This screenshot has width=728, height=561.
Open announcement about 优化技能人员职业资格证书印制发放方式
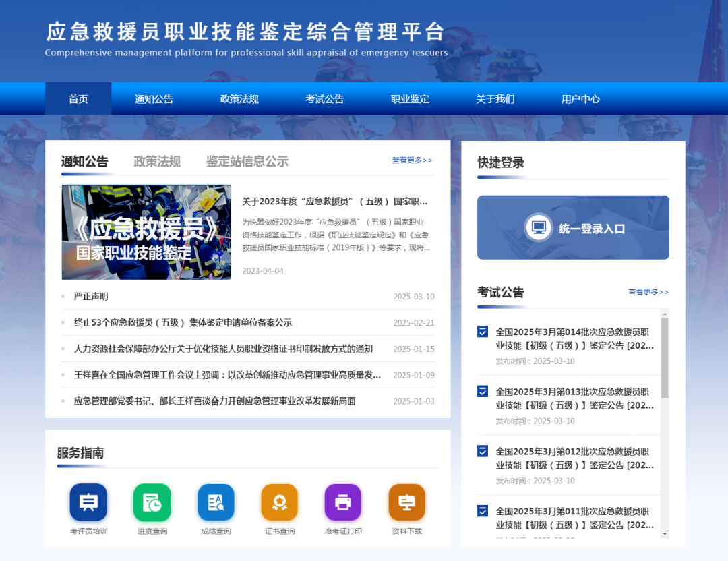222,349
